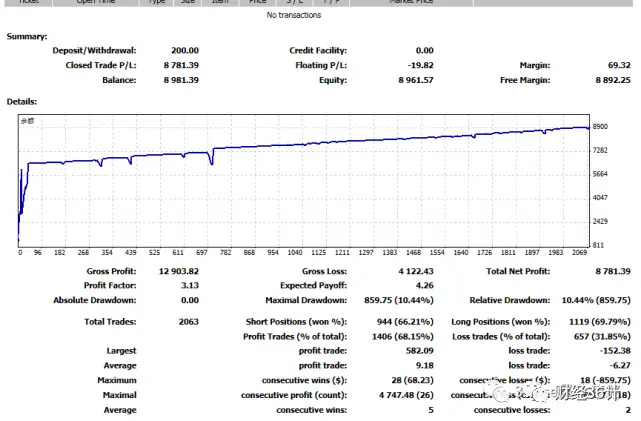Image resolution: width=641 pixels, height=421 pixels.
Task: Select consecutive profit value 4 747.48 (26)
Action: click(406, 395)
